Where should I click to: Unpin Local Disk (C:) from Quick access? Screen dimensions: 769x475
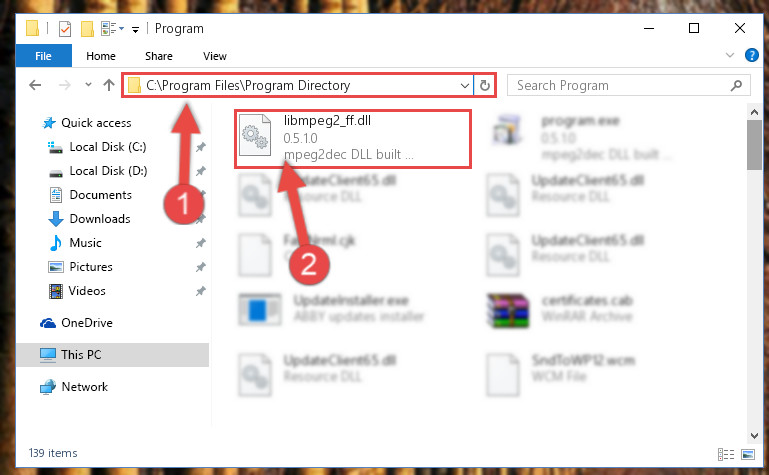(201, 147)
